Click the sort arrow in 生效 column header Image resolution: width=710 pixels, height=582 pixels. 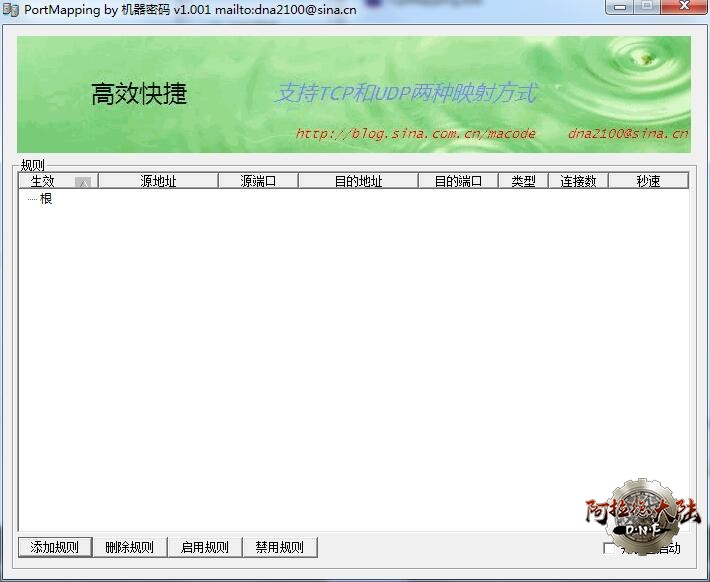(83, 182)
